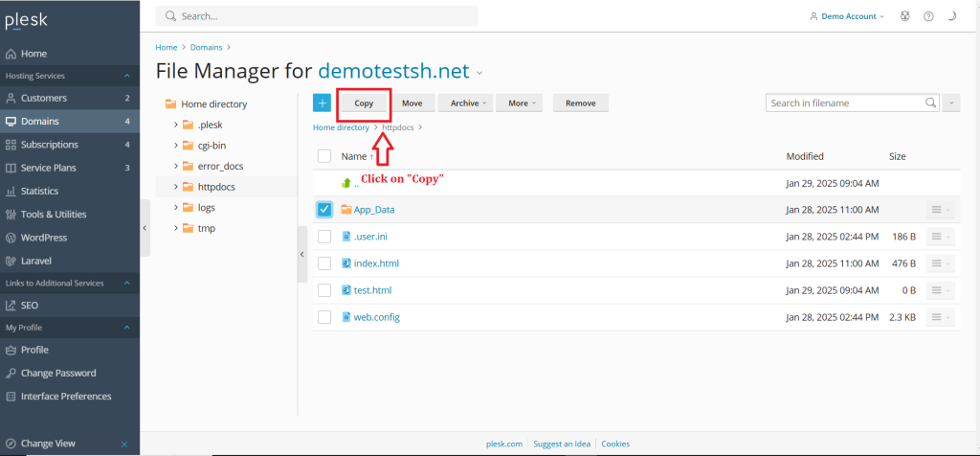This screenshot has width=980, height=456.
Task: Open Tools & Utilities in sidebar
Action: coord(70,214)
